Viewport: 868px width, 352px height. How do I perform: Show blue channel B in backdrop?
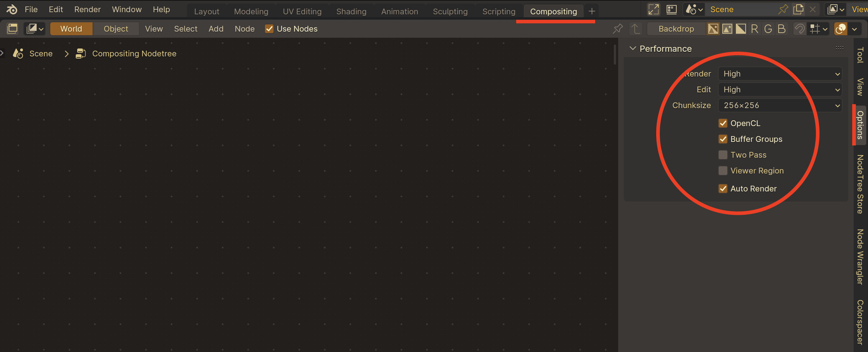point(781,29)
